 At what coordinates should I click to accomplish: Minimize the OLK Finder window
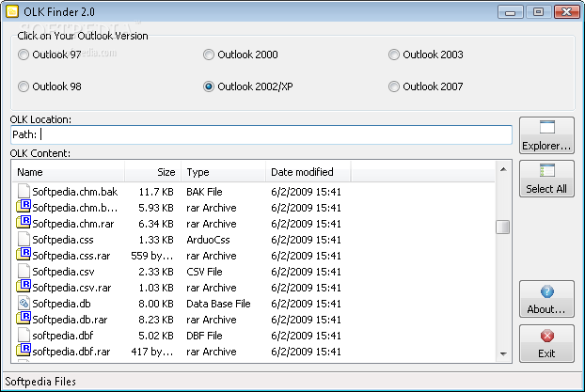pos(510,12)
